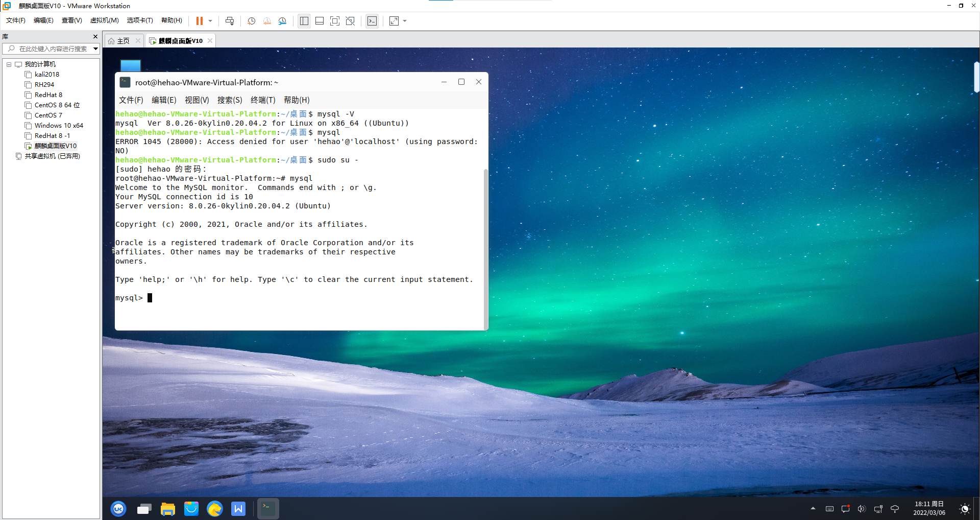Open terminal 搜索(S) menu
The image size is (980, 520).
(x=230, y=100)
